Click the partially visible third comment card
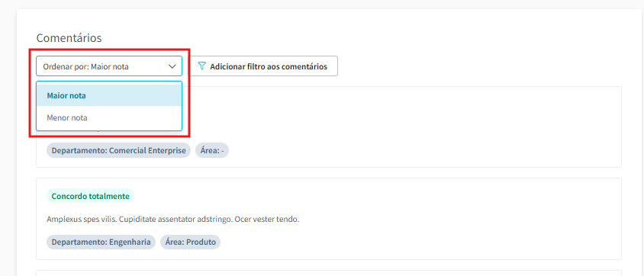 click(329, 273)
